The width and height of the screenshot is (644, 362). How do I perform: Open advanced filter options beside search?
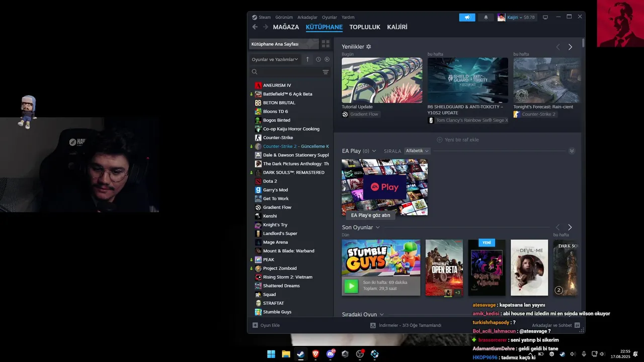pyautogui.click(x=326, y=72)
